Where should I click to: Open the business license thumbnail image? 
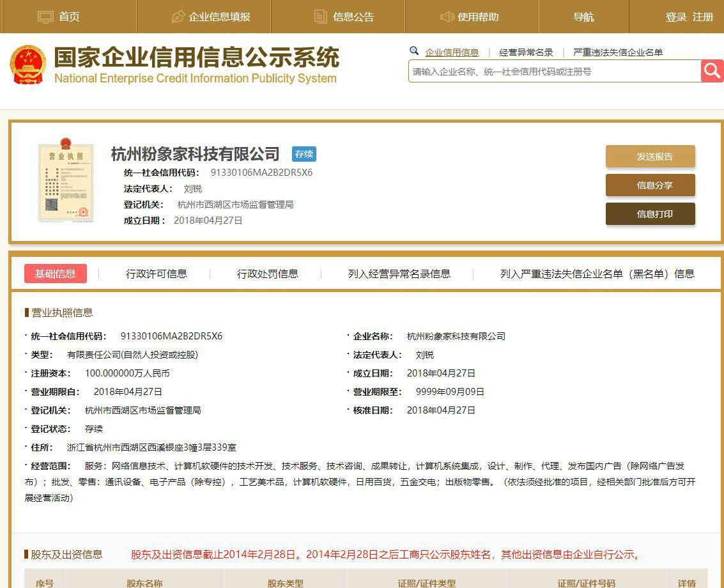[x=66, y=180]
